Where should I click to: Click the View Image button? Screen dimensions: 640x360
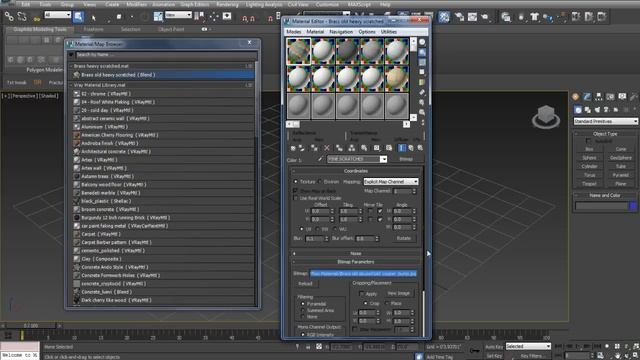coord(398,293)
